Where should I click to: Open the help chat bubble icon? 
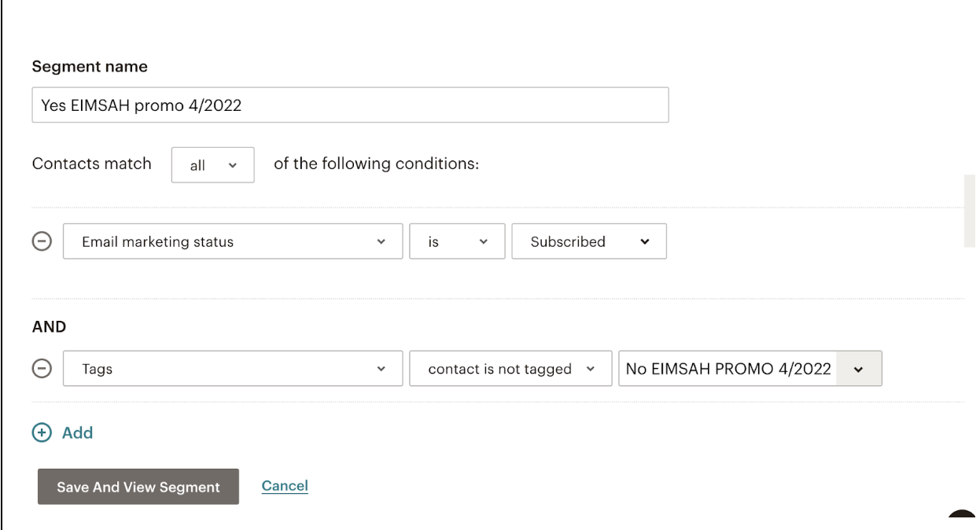tap(963, 521)
